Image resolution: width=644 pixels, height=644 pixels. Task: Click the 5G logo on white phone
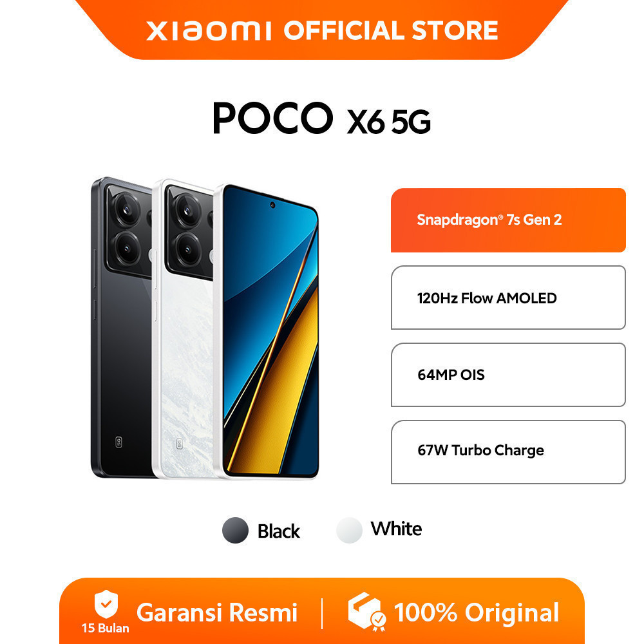pyautogui.click(x=180, y=444)
